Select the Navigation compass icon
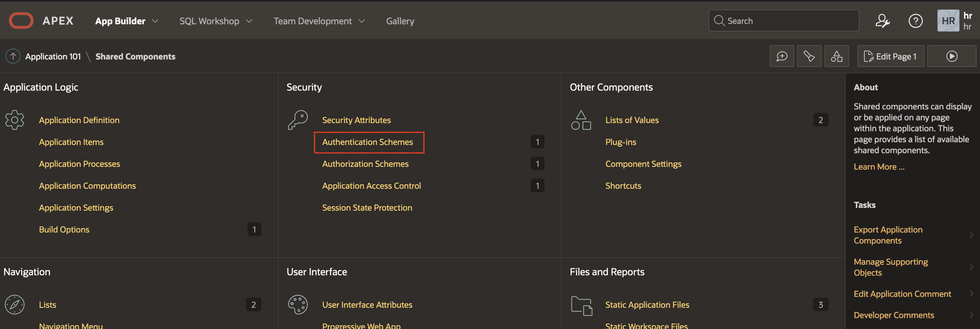980x329 pixels. (14, 304)
